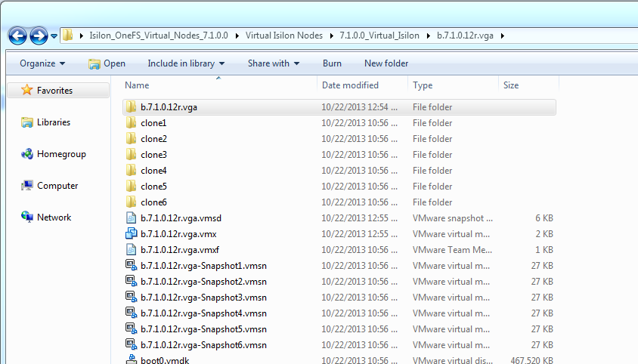Go forward with the Forward arrow button

[39, 35]
